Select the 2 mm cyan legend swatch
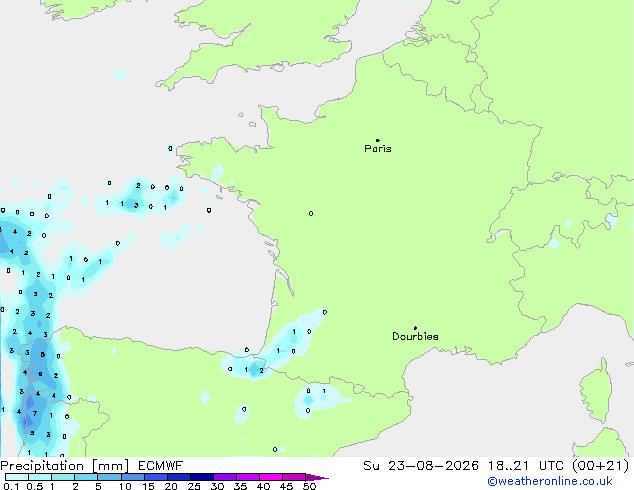 pos(86,477)
